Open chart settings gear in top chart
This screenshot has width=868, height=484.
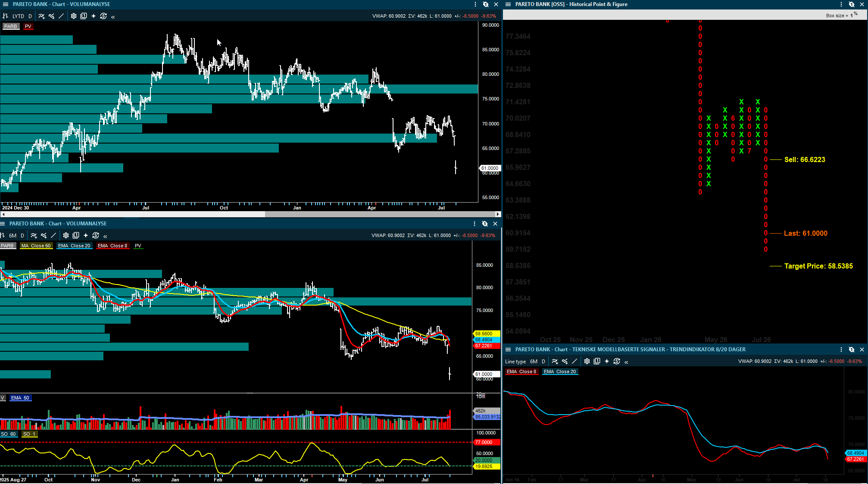pyautogui.click(x=74, y=16)
